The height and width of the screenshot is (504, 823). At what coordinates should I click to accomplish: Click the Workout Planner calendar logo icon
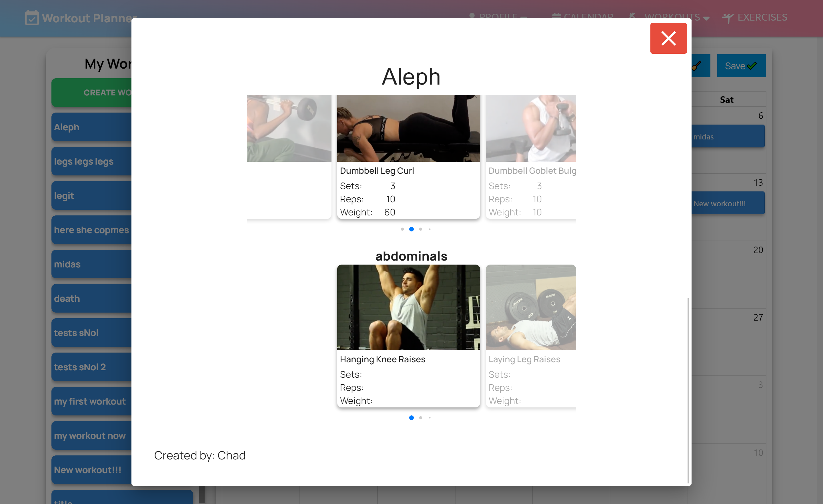[x=32, y=18]
